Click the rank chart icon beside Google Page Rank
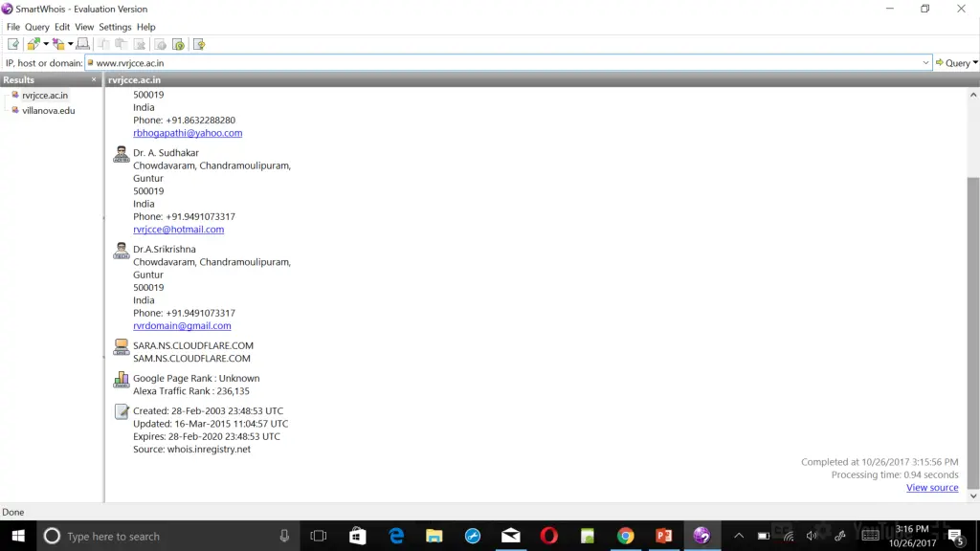The height and width of the screenshot is (551, 980). (x=122, y=379)
